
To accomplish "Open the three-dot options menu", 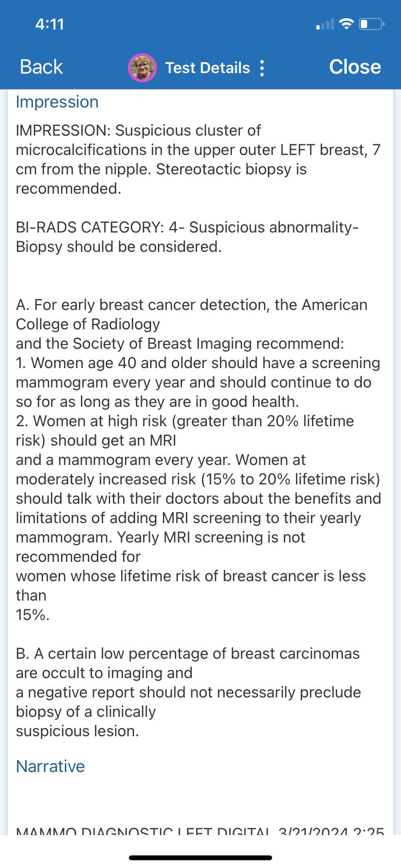I will [x=262, y=68].
